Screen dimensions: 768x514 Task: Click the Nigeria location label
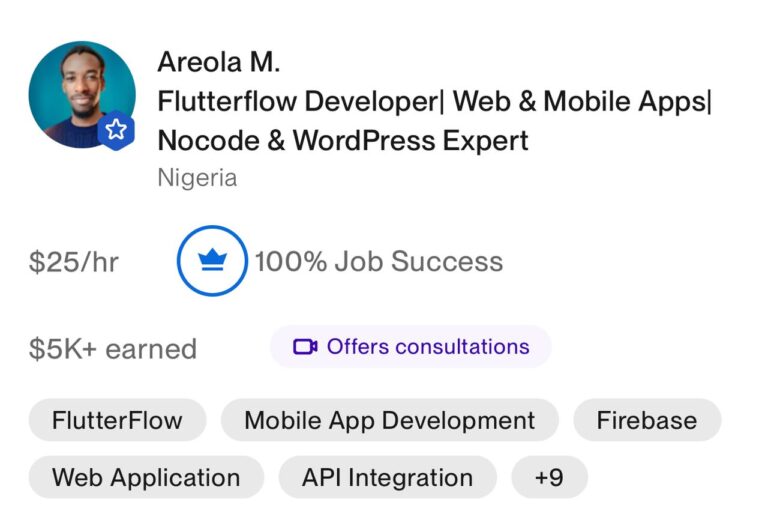197,178
